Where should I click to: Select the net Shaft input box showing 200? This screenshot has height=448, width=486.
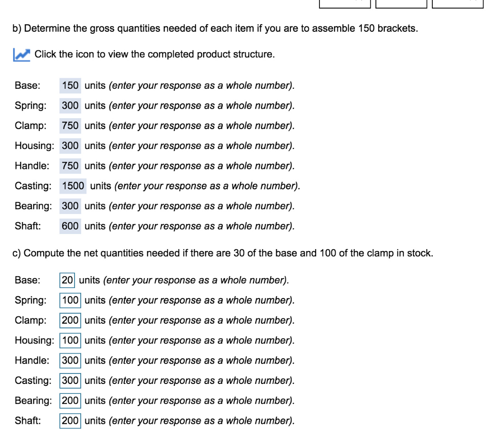pos(70,421)
